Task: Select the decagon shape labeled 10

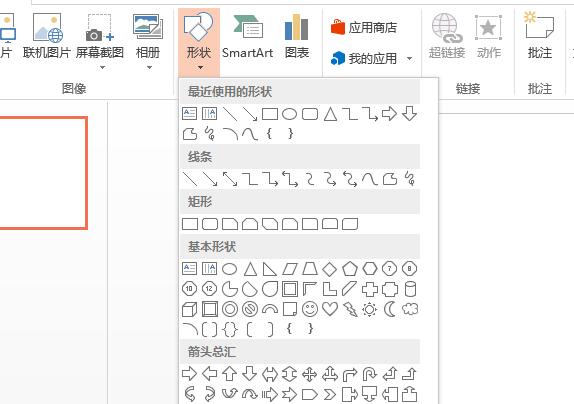Action: (190, 289)
